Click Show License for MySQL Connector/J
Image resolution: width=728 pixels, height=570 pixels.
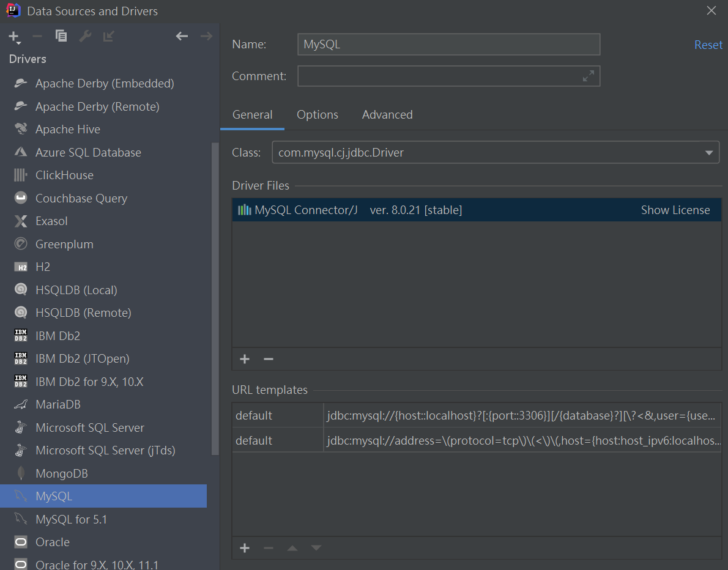click(x=675, y=210)
